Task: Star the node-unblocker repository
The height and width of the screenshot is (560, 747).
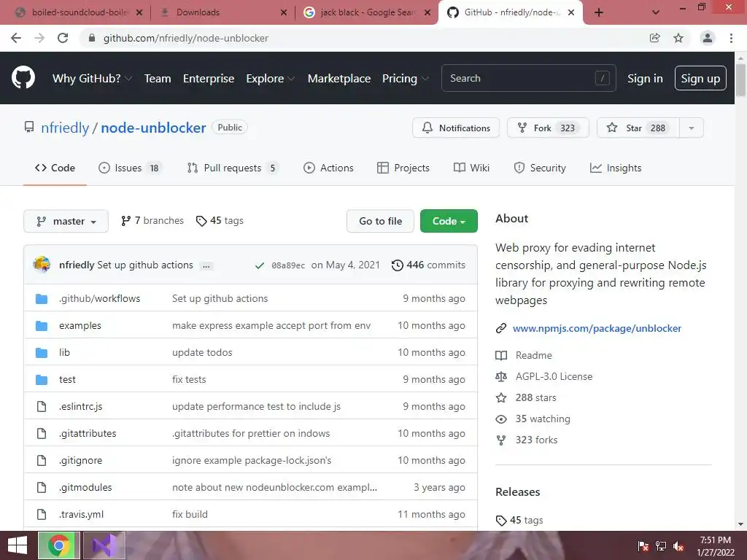Action: point(638,128)
